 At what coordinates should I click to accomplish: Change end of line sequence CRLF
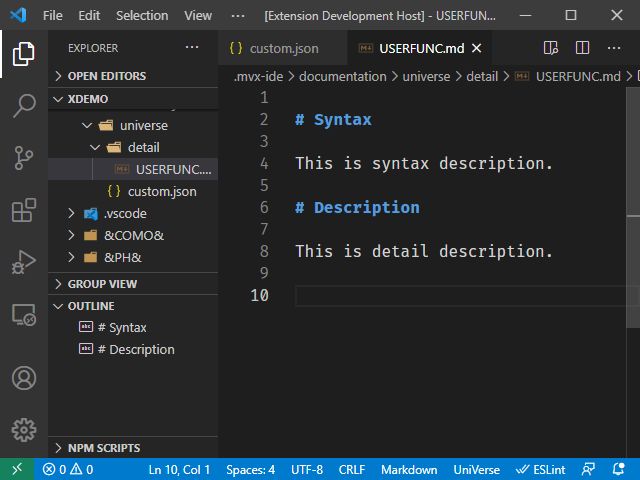pos(351,469)
